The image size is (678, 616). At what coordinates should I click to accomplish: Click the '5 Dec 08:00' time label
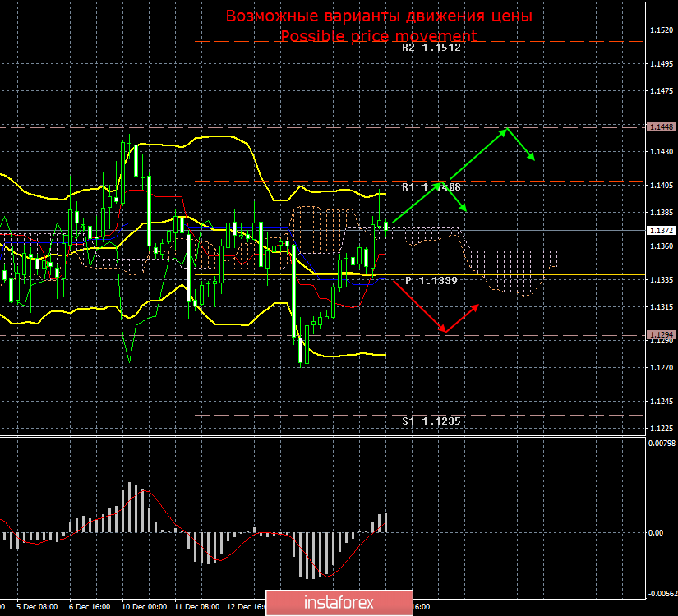(37, 606)
